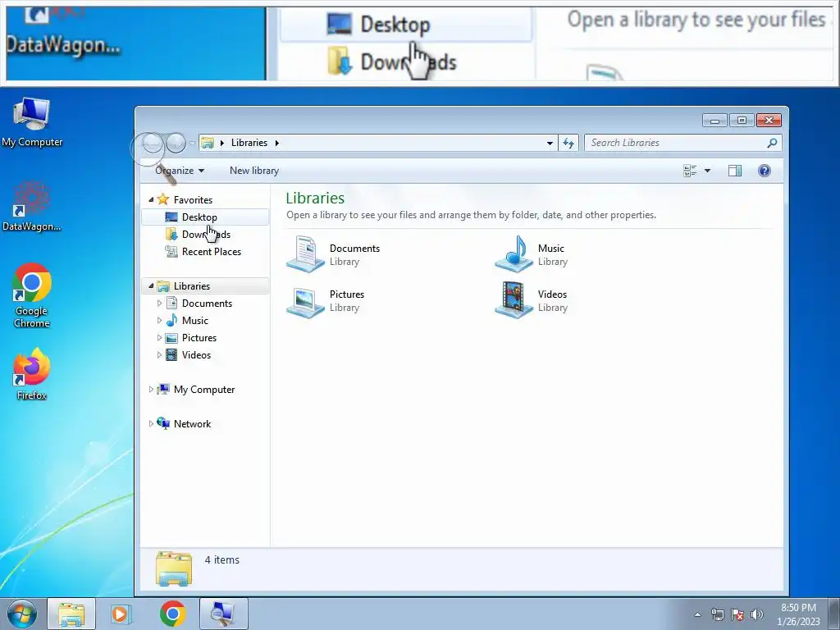Click the refresh button beside address bar
This screenshot has height=630, width=840.
click(568, 143)
